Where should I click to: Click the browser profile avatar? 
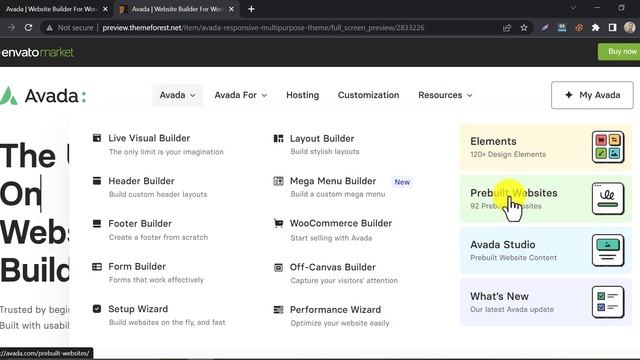tap(629, 28)
